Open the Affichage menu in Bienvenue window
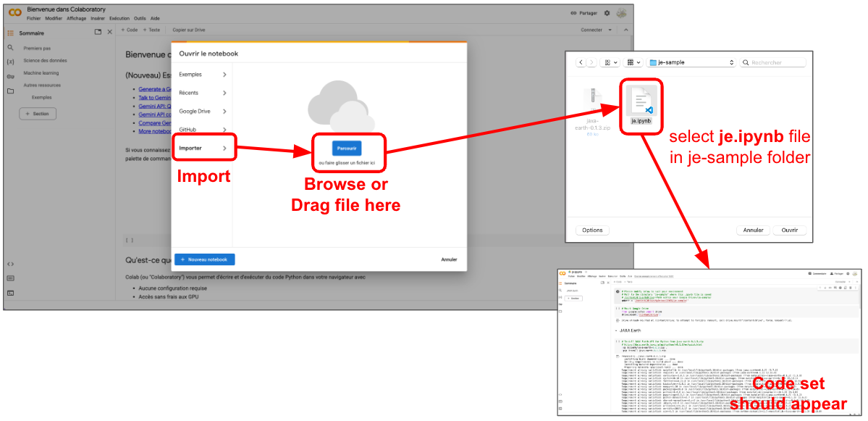 (77, 18)
